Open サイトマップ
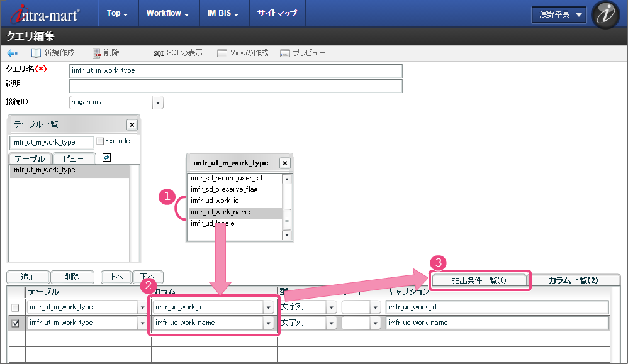 (277, 13)
